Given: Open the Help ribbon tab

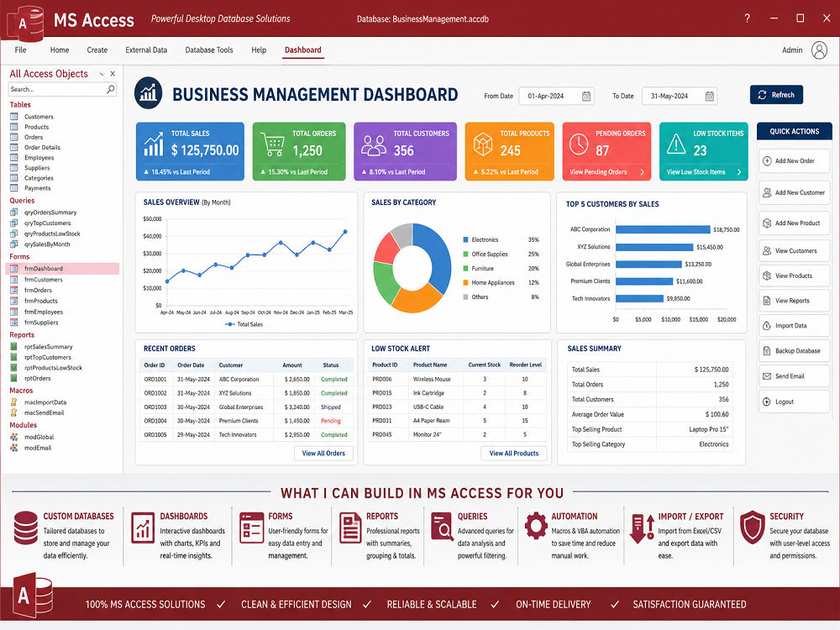Looking at the screenshot, I should [x=259, y=50].
